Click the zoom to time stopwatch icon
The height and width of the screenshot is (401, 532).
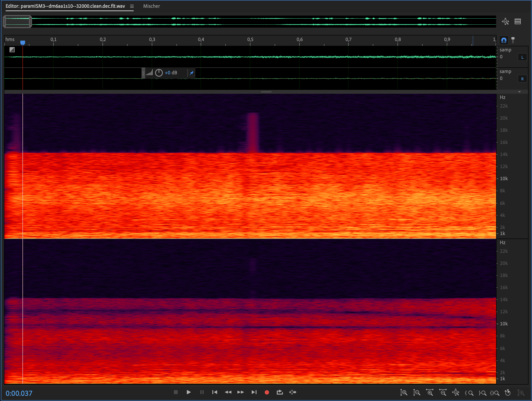[x=508, y=393]
